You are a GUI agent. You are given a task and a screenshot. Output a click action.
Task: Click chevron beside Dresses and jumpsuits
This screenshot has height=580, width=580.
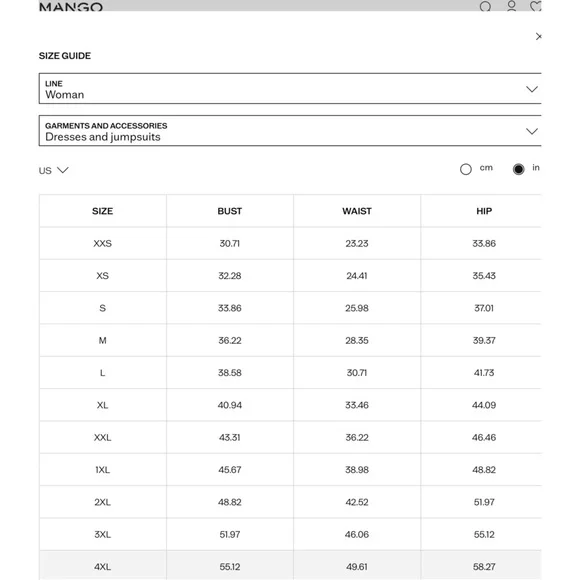click(x=532, y=131)
